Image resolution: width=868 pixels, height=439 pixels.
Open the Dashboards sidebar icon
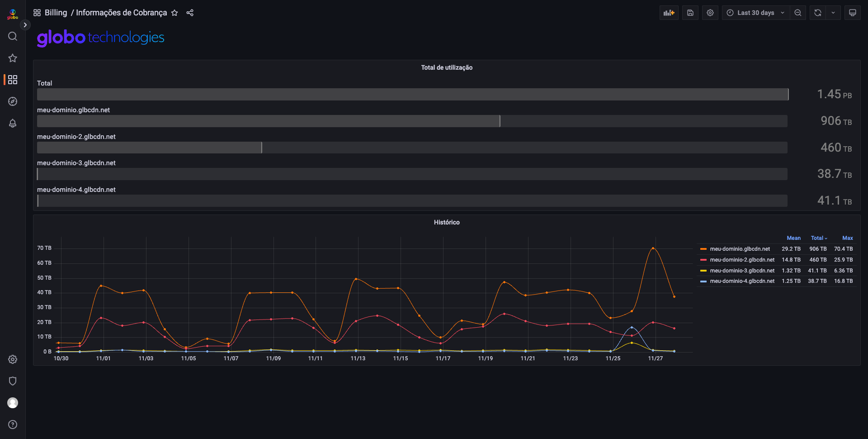[13, 80]
